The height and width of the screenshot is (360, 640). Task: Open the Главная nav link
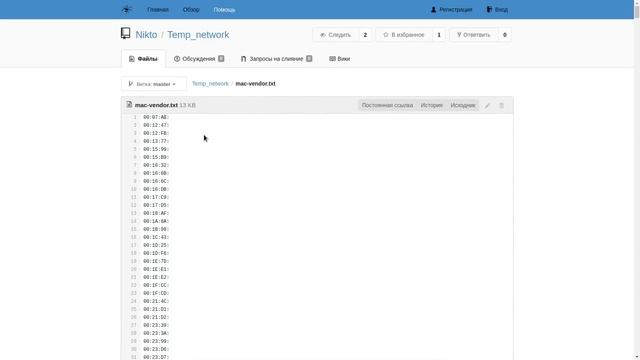pos(158,9)
